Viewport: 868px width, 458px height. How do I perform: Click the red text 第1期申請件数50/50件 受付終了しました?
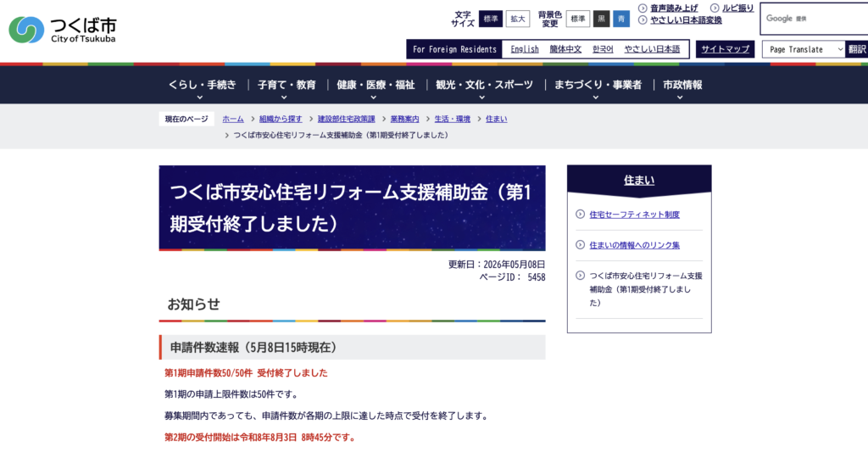[246, 373]
